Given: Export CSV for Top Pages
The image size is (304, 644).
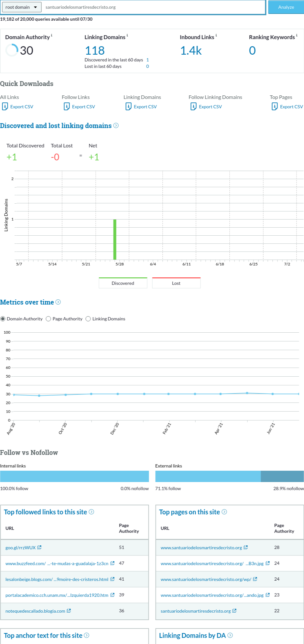Looking at the screenshot, I should click(291, 107).
